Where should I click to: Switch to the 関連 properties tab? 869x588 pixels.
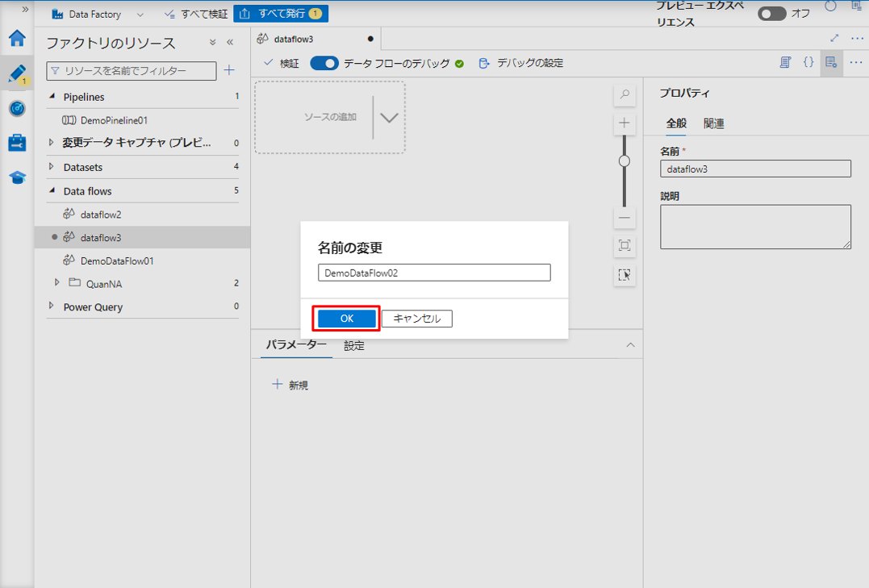coord(714,123)
